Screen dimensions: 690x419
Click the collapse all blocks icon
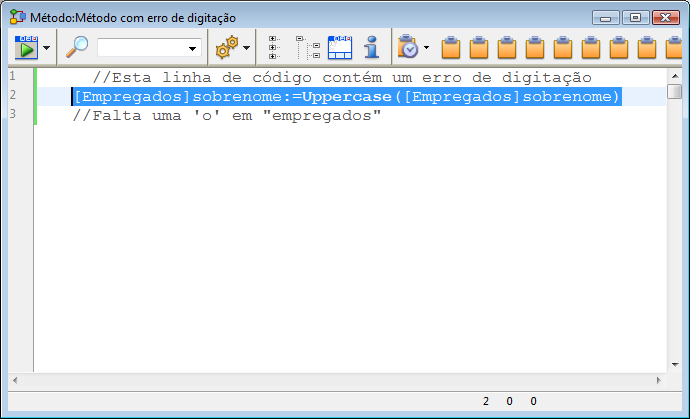(275, 47)
